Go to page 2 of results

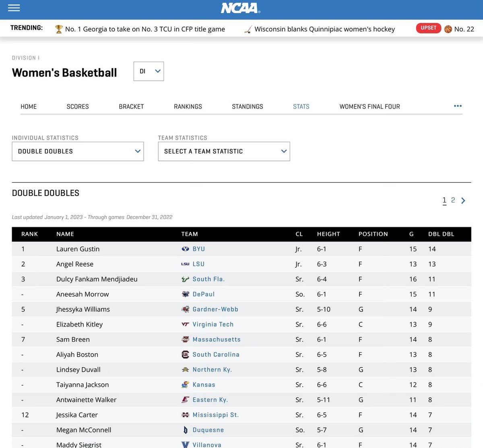(453, 200)
